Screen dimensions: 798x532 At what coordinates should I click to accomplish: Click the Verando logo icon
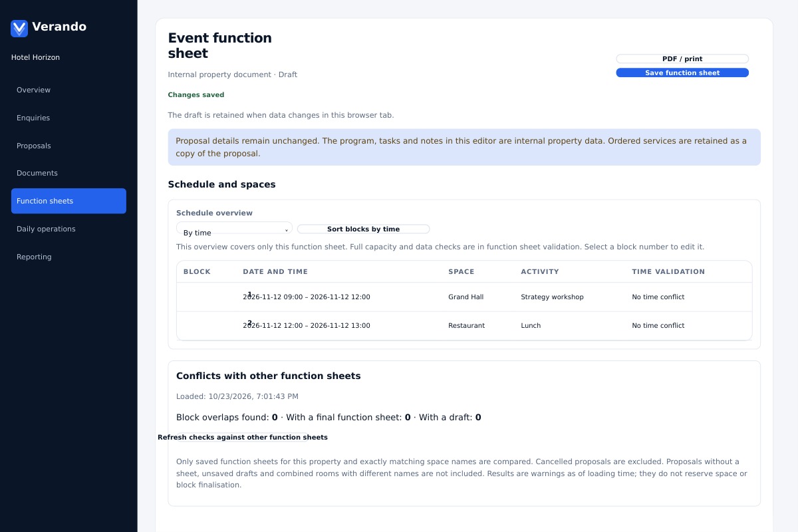point(19,28)
